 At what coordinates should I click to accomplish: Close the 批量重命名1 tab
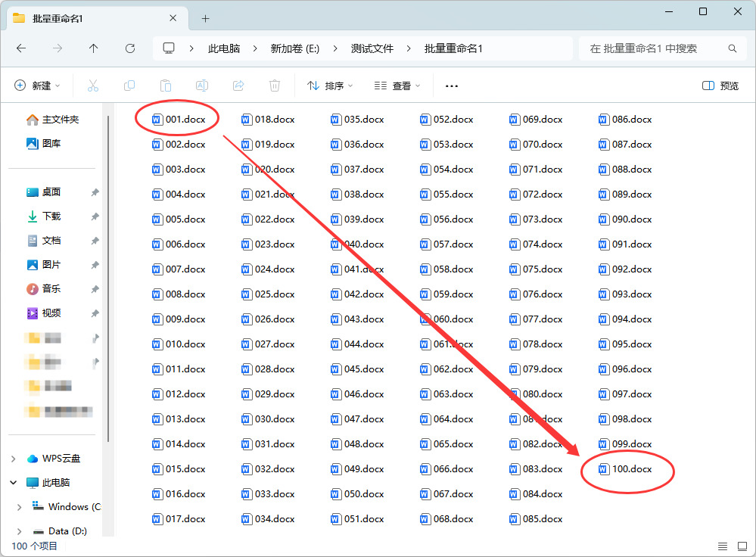tap(173, 18)
